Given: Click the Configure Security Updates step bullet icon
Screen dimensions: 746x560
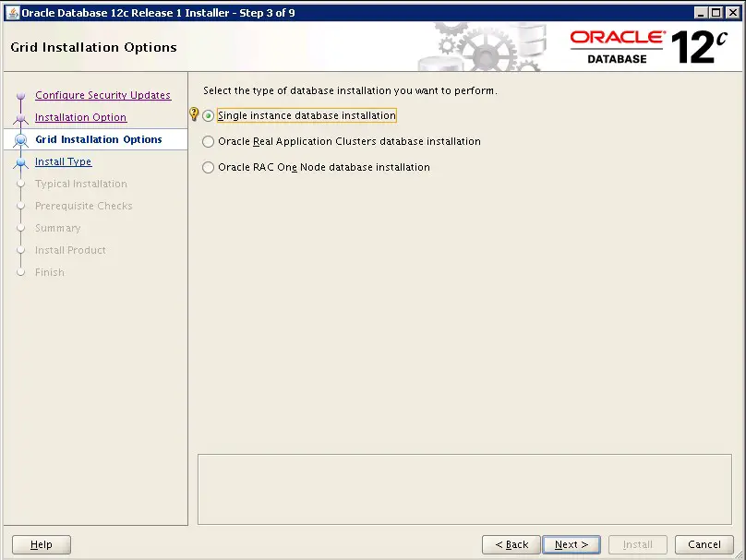Looking at the screenshot, I should click(20, 96).
